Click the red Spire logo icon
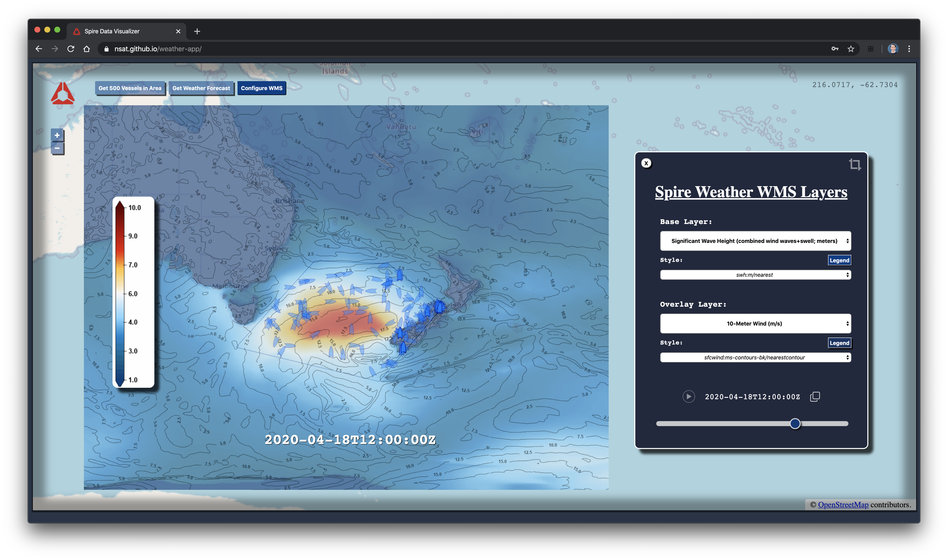 (x=63, y=93)
